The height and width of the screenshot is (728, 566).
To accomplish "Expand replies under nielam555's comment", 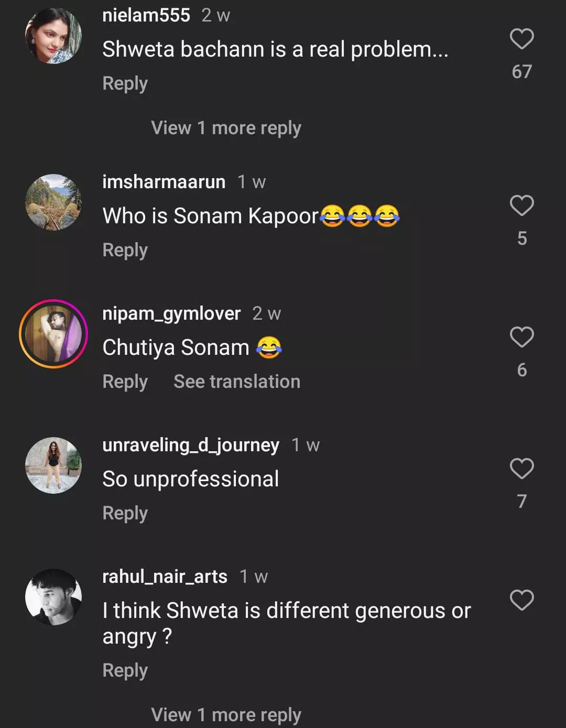I will [226, 128].
